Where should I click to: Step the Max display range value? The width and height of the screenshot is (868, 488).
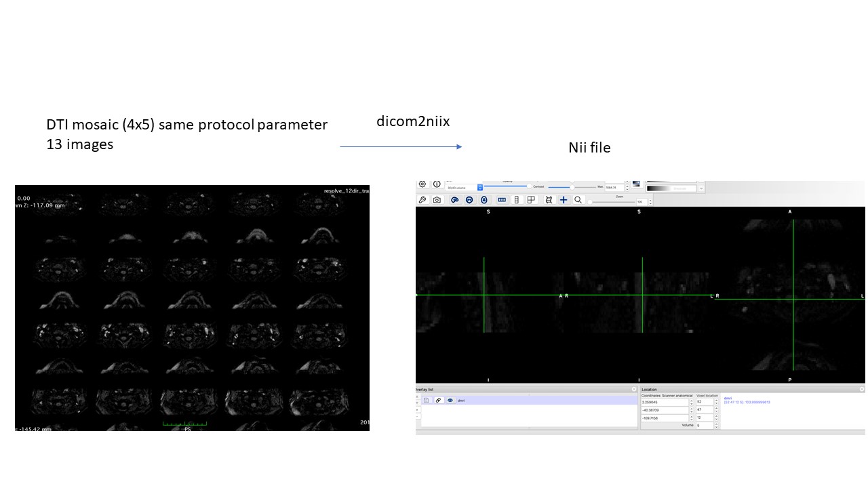click(627, 187)
